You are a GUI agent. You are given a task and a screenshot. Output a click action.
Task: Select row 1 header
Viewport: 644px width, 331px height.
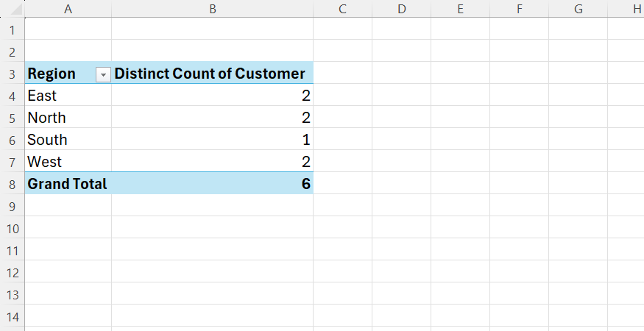[x=13, y=30]
